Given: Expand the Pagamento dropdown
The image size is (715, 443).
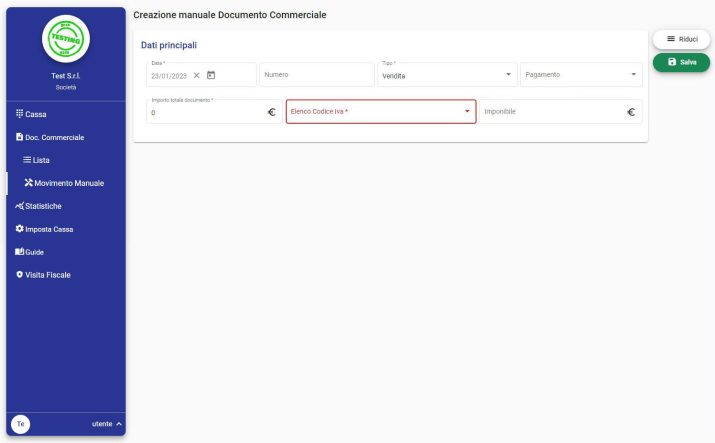Looking at the screenshot, I should [580, 75].
